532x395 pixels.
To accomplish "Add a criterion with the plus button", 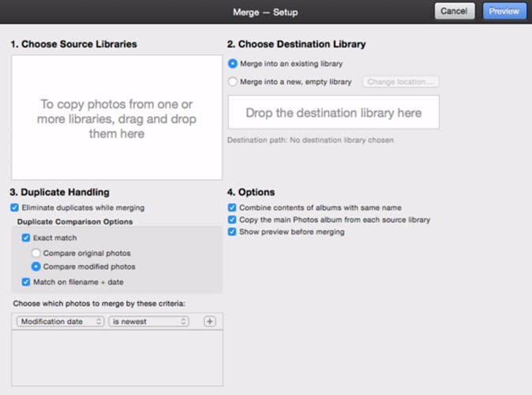I will tap(210, 322).
